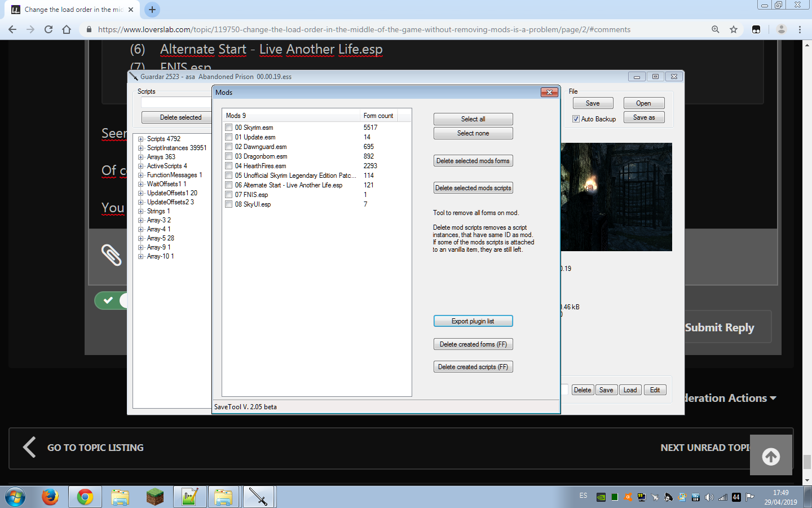
Task: Click the scroll-to-top arrow button
Action: [x=771, y=456]
